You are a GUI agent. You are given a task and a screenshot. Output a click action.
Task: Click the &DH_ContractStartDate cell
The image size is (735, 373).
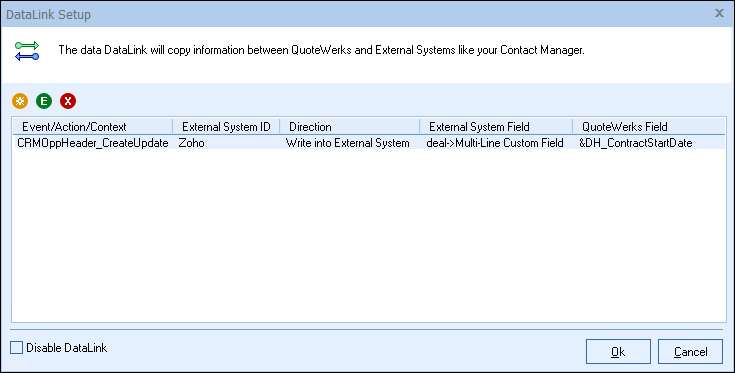(636, 143)
